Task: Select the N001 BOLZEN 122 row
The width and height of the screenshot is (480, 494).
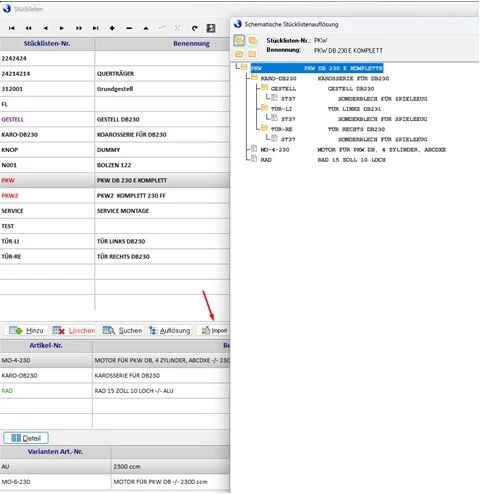Action: (115, 165)
